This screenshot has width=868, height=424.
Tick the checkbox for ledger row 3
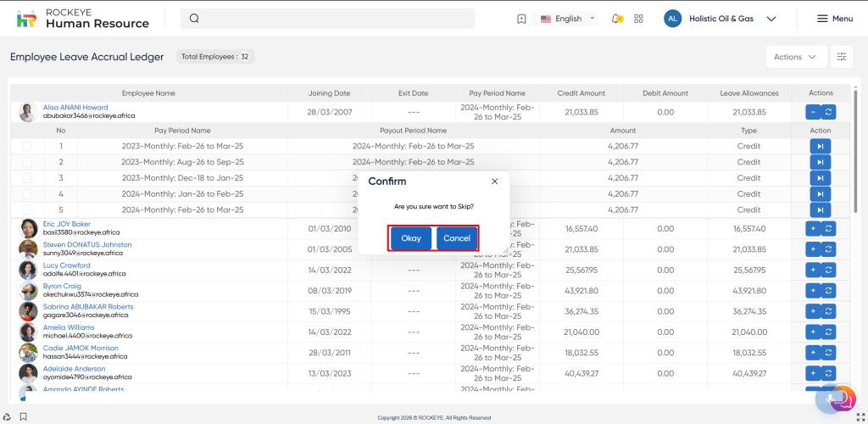[x=27, y=178]
